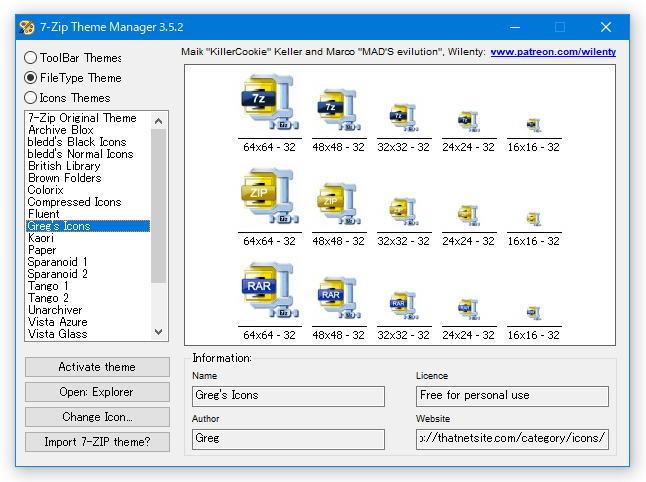Select Brown Folders theme

[x=88, y=178]
